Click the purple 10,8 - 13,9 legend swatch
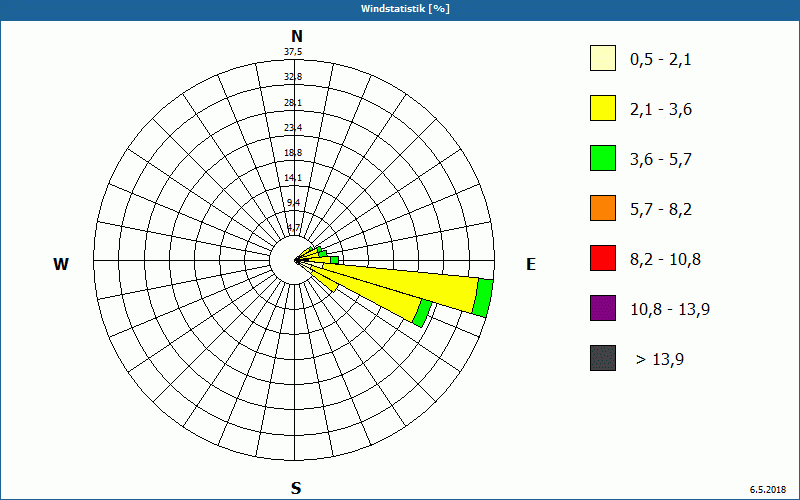The width and height of the screenshot is (800, 500). (x=603, y=308)
